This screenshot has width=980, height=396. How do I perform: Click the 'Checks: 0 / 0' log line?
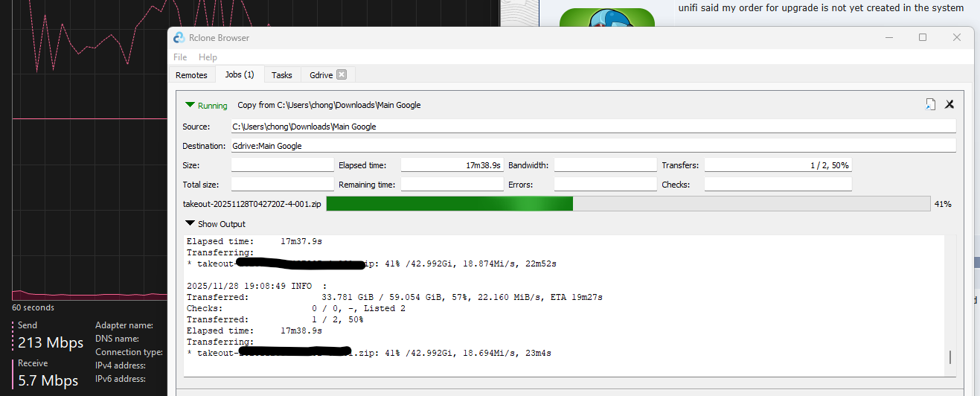(x=296, y=308)
